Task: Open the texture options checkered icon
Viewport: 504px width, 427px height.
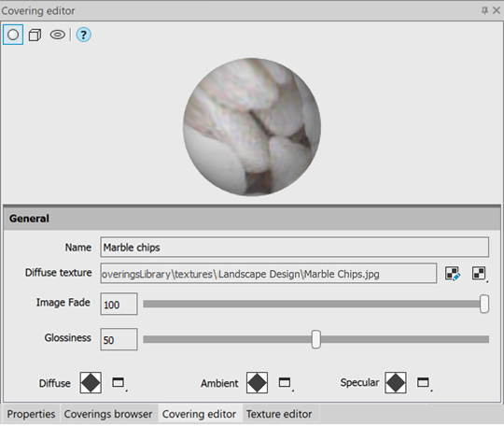Action: (479, 274)
